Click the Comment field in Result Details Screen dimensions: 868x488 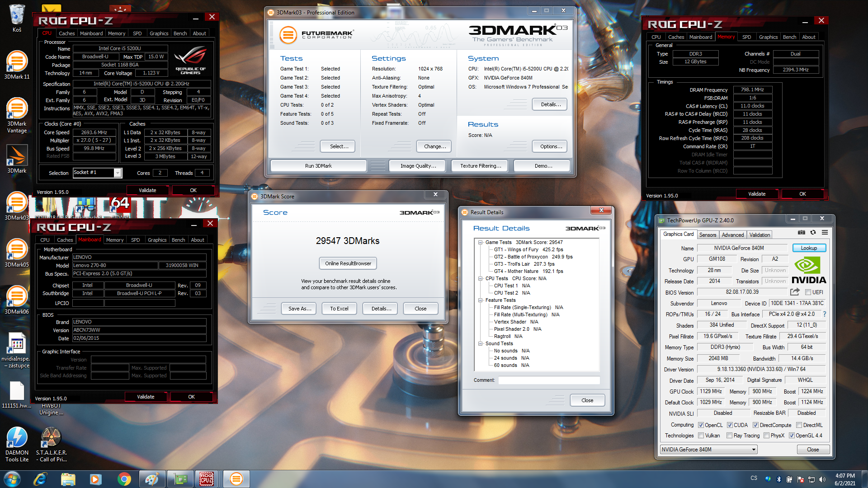(549, 380)
